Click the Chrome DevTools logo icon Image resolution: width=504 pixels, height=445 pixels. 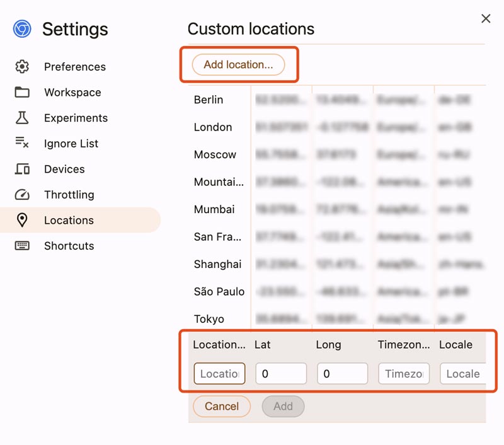pyautogui.click(x=22, y=29)
